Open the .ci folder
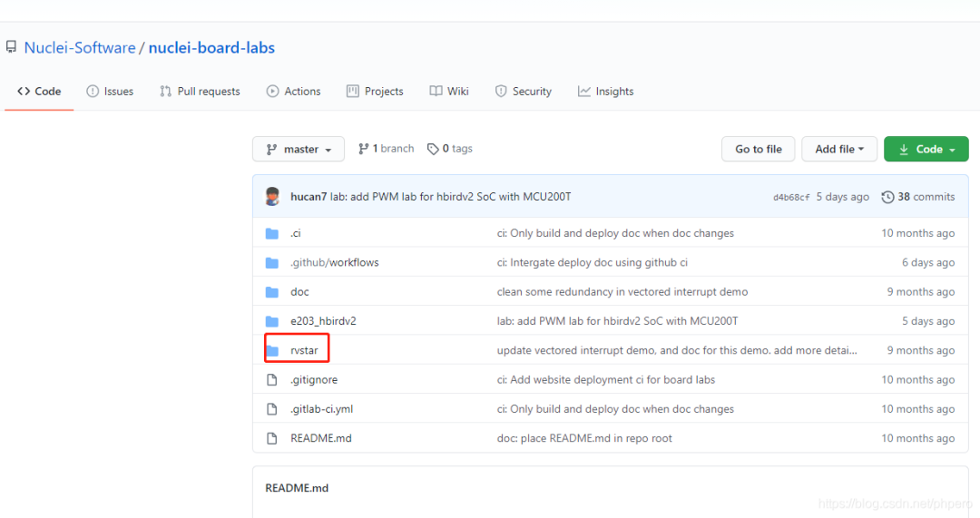The height and width of the screenshot is (518, 980). click(296, 233)
